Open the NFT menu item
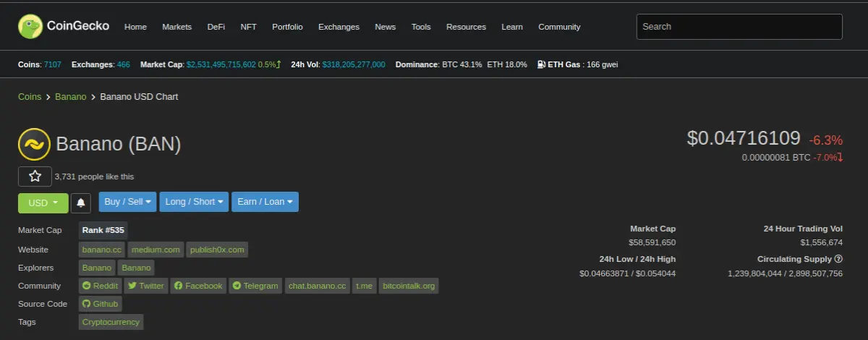Screen dimensions: 868x340 point(248,27)
